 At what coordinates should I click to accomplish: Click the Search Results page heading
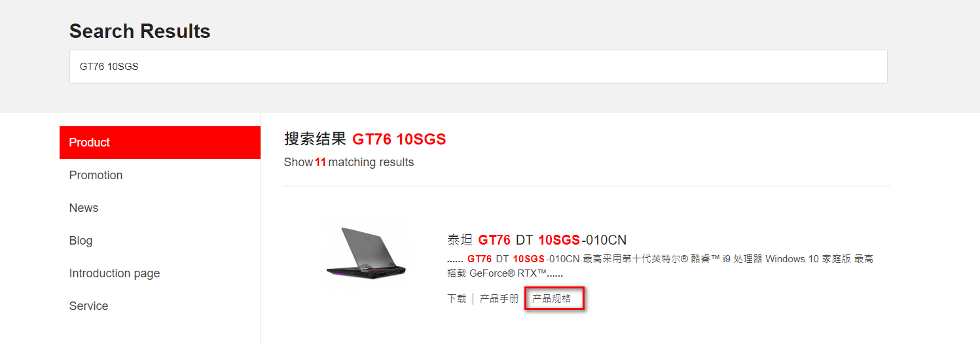click(x=139, y=31)
